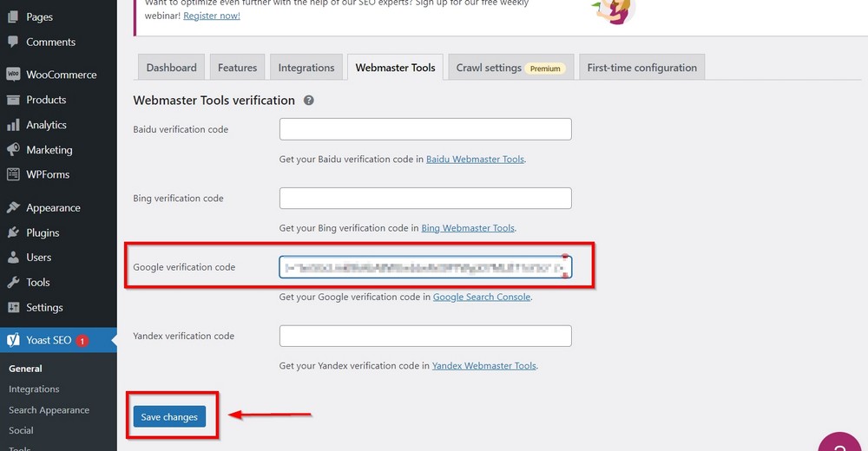Select General under Yoast SEO
The height and width of the screenshot is (451, 868).
pyautogui.click(x=25, y=369)
